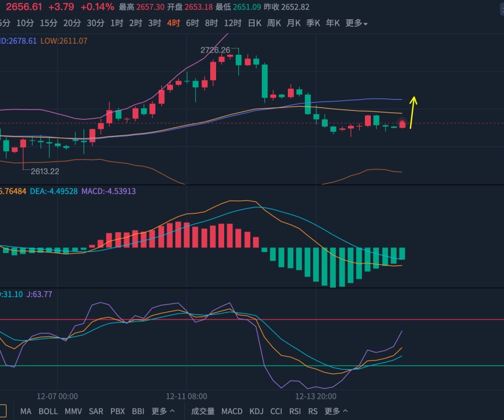Switch to the 日K timeframe tab

pyautogui.click(x=255, y=23)
